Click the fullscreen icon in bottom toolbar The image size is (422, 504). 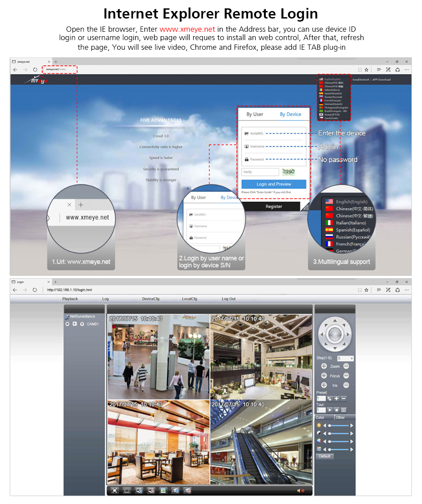coord(115,490)
